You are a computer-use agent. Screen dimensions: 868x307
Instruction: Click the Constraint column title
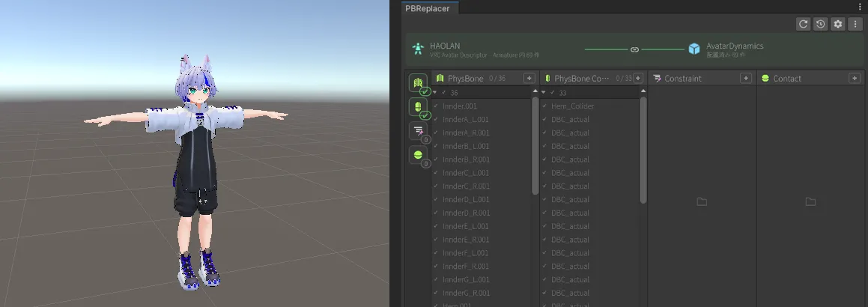pyautogui.click(x=683, y=79)
